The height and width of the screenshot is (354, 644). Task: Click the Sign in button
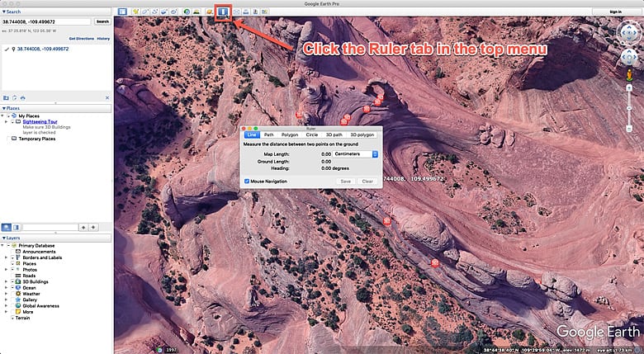tap(615, 12)
